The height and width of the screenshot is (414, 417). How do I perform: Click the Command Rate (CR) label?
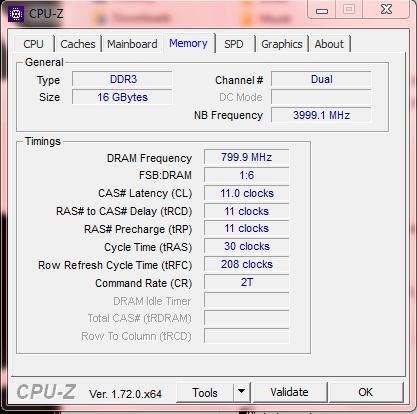click(x=144, y=283)
